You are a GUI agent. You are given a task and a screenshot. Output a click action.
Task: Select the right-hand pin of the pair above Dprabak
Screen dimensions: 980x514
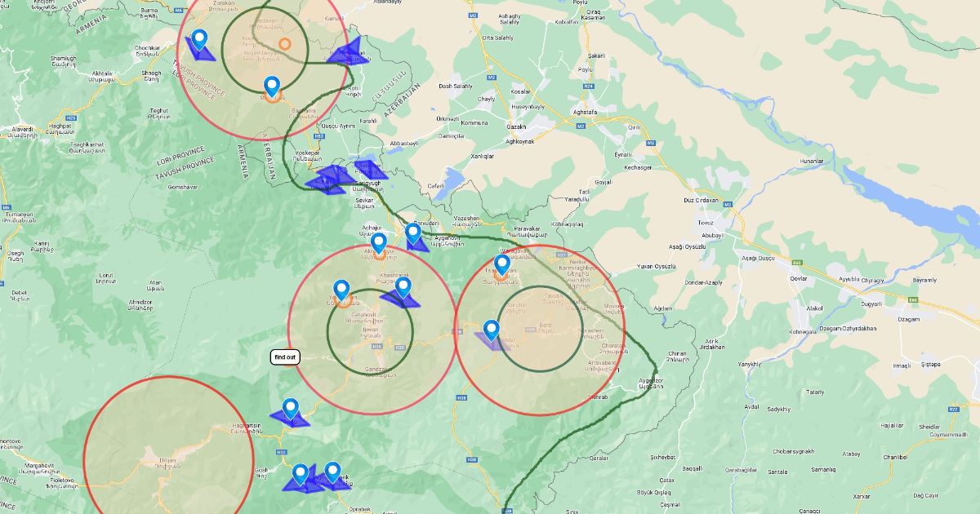[332, 472]
